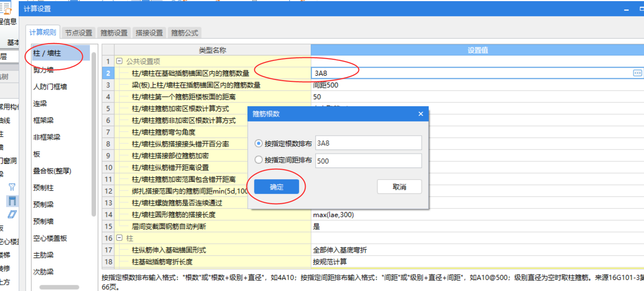Select 非框架梁 in the component list
This screenshot has width=644, height=291.
(x=47, y=137)
